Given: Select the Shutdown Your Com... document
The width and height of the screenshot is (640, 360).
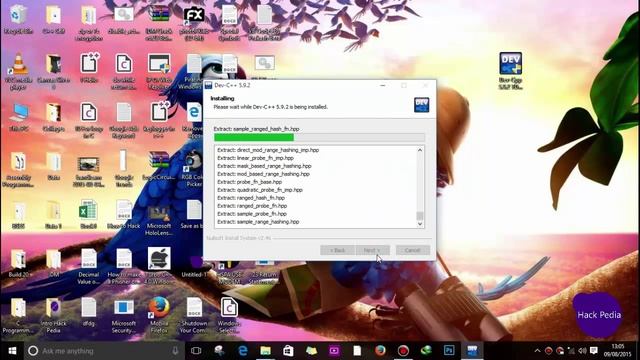Looking at the screenshot, I should click(x=194, y=315).
